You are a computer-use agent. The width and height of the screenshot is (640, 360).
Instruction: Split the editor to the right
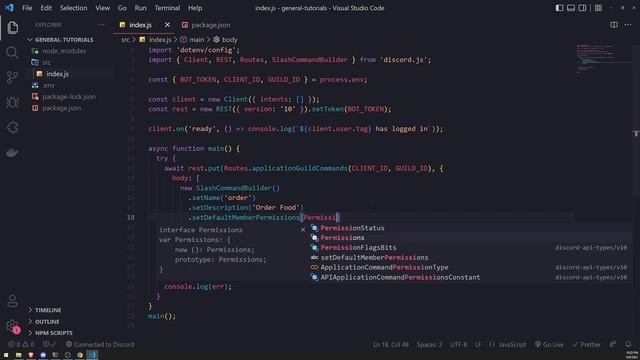[614, 25]
